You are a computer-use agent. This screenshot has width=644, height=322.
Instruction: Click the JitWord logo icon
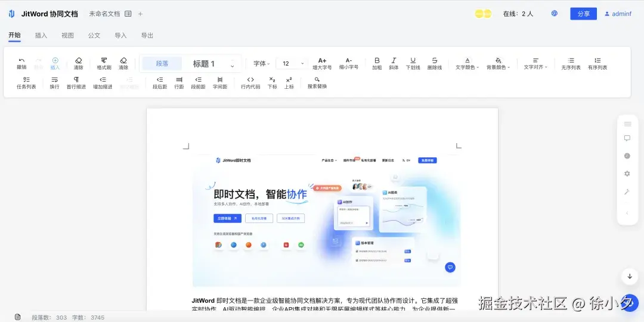coord(11,14)
